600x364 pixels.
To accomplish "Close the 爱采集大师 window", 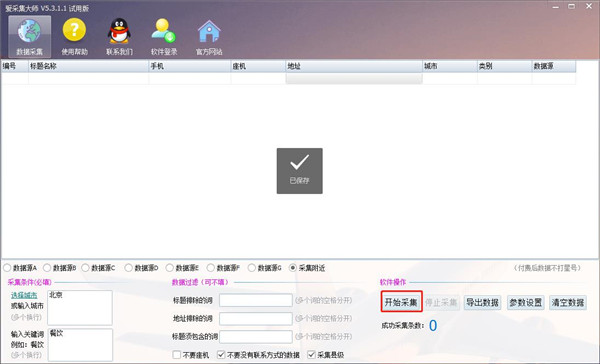I will [x=589, y=7].
